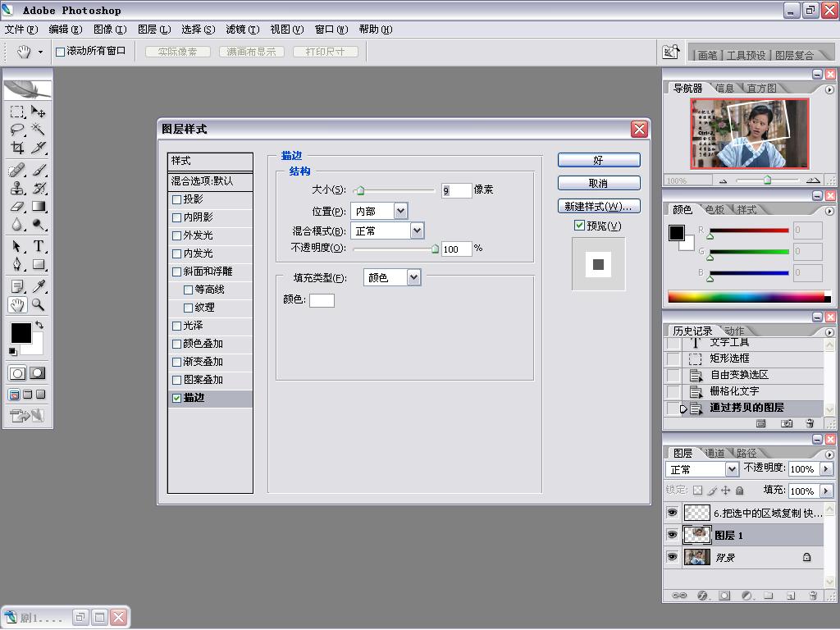Select the Clone Stamp tool

click(x=17, y=188)
